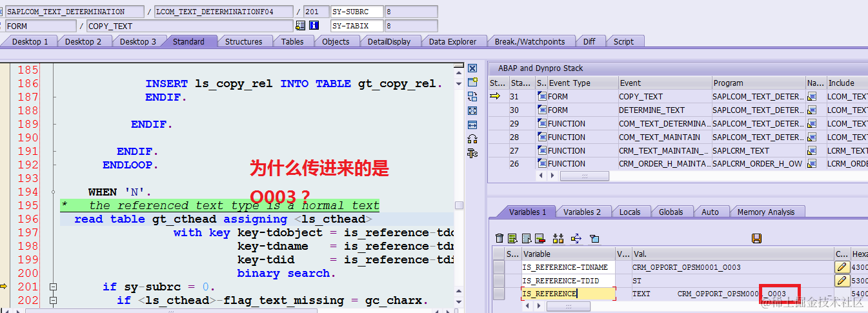Edit IS_REFERENCE-TDNAME value with pencil button
The image size is (868, 313).
point(842,267)
